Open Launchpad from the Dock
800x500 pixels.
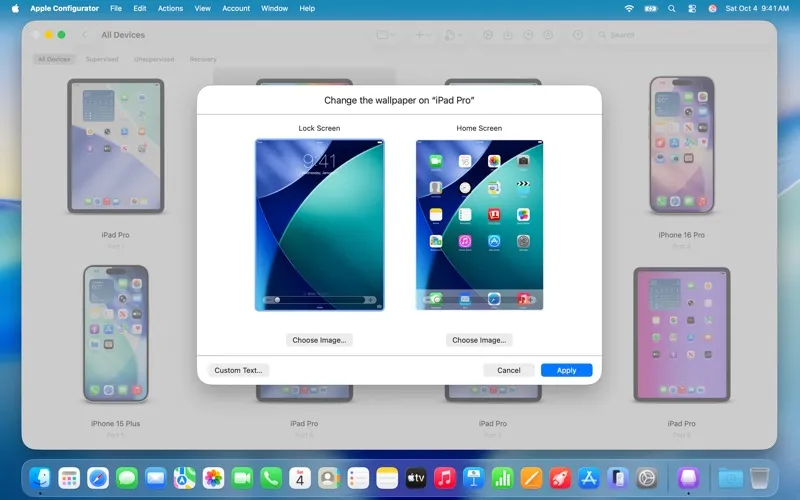pyautogui.click(x=69, y=479)
